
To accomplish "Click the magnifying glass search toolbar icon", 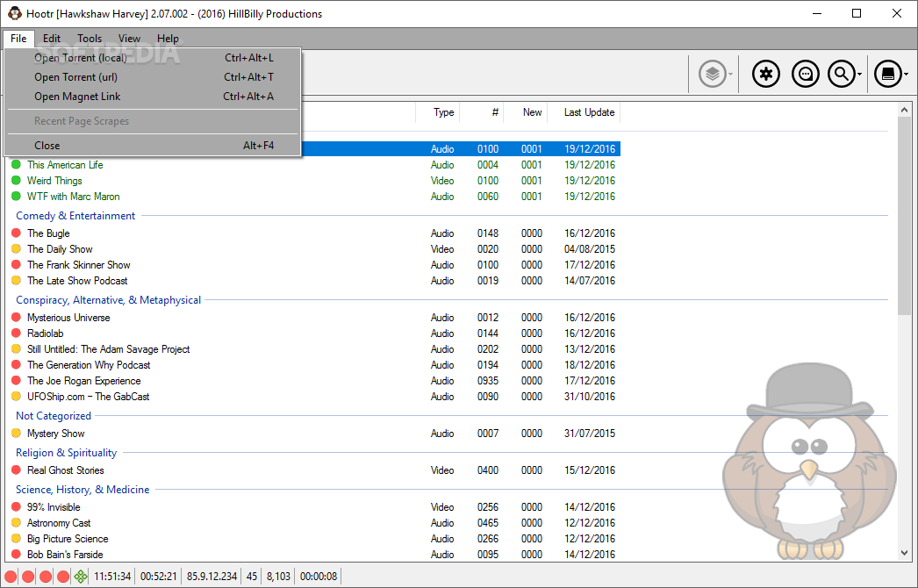I will click(x=842, y=74).
